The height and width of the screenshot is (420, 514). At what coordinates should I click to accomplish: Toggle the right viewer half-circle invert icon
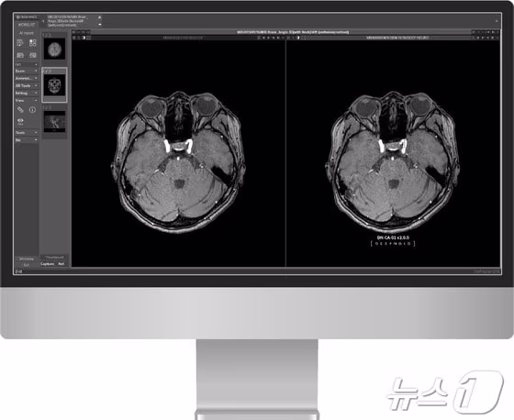(298, 38)
